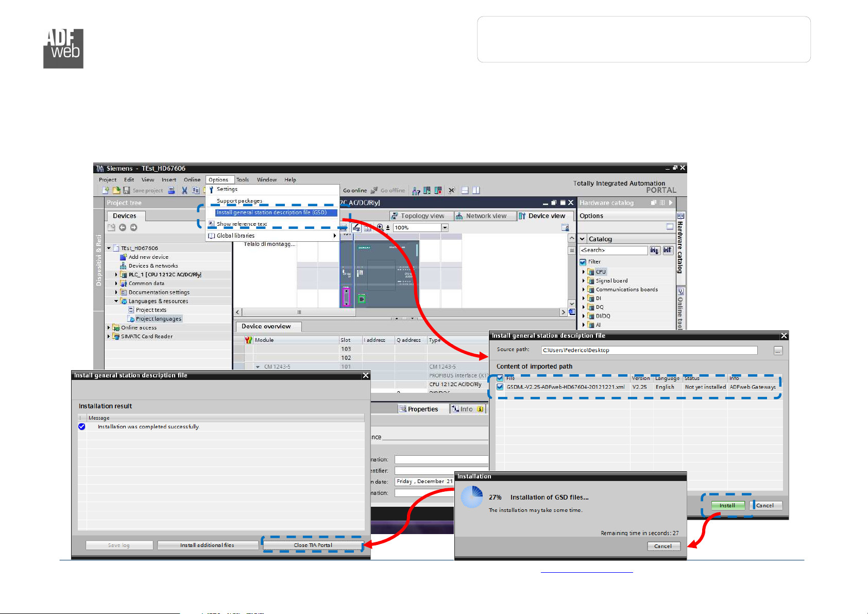Viewport: 868px width, 614px height.
Task: Click search upward icon in Hardware catalog
Action: point(668,250)
